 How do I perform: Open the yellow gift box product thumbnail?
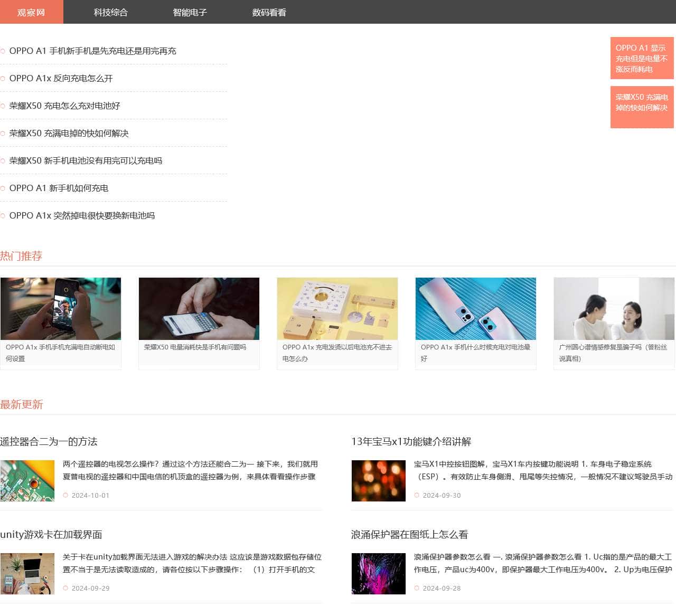pyautogui.click(x=337, y=309)
